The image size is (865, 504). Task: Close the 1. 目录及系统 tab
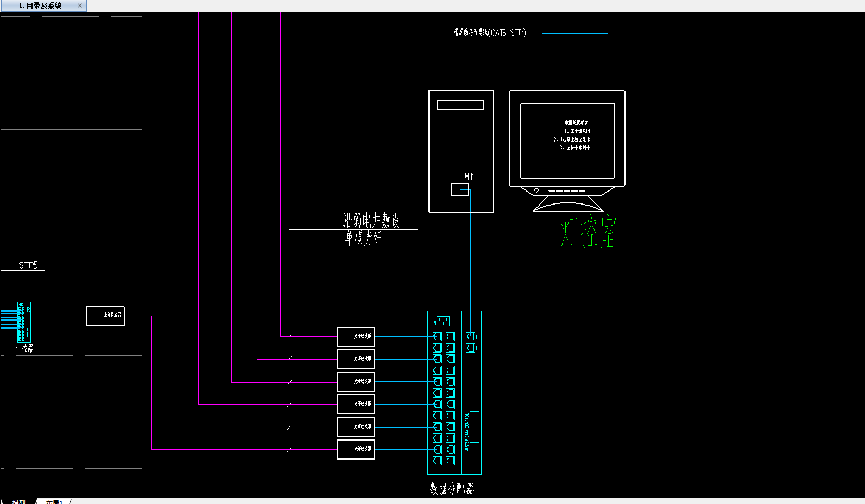(80, 5)
